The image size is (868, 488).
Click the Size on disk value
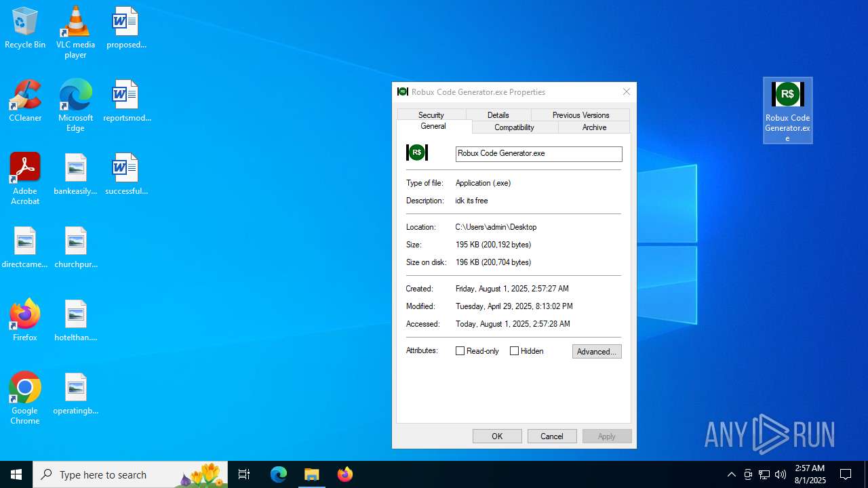(x=493, y=262)
